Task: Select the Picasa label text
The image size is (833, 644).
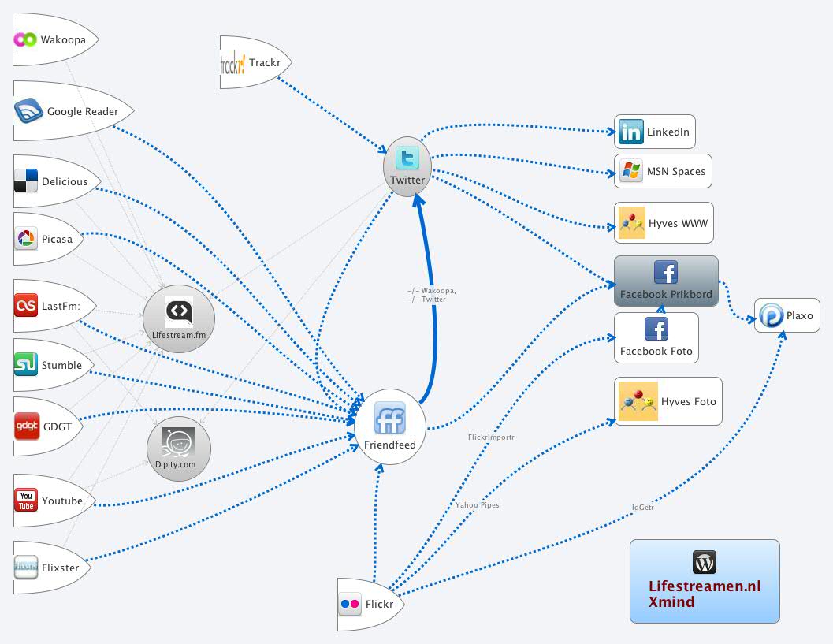Action: click(57, 239)
